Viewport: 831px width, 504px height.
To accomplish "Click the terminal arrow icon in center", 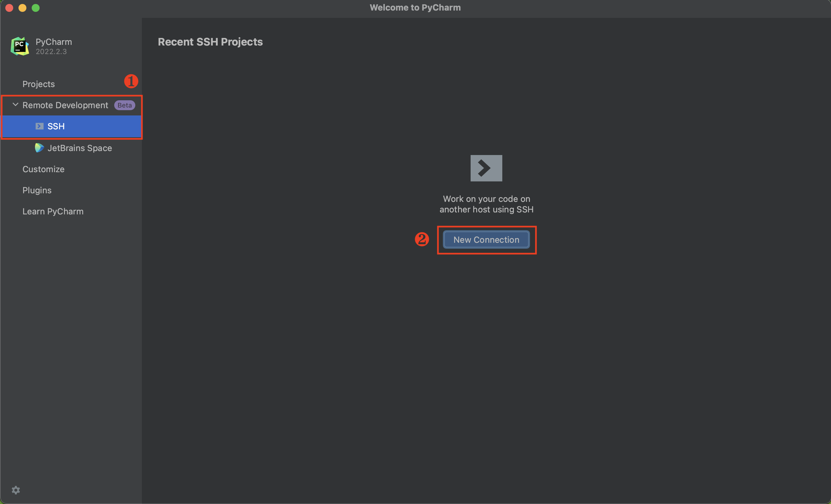I will (x=486, y=169).
